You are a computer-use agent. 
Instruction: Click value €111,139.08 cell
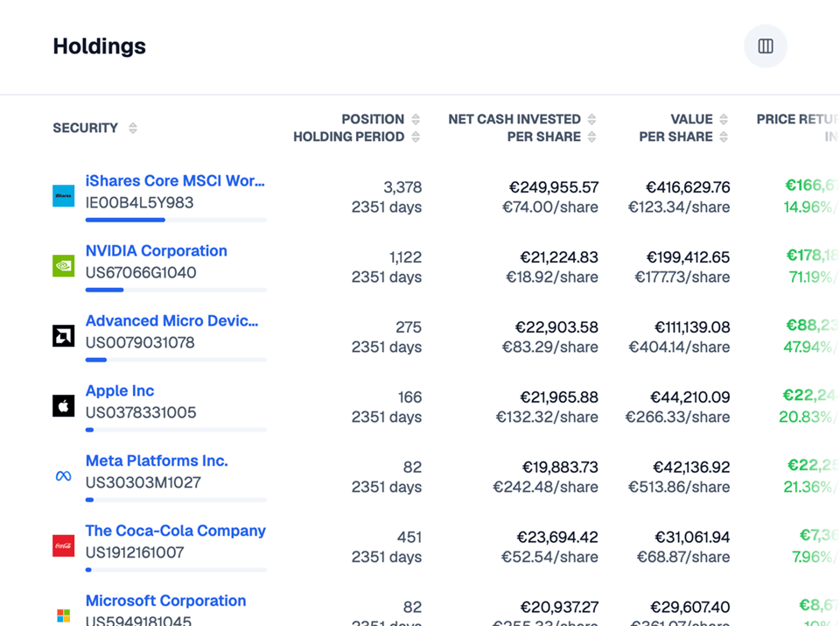pos(692,327)
